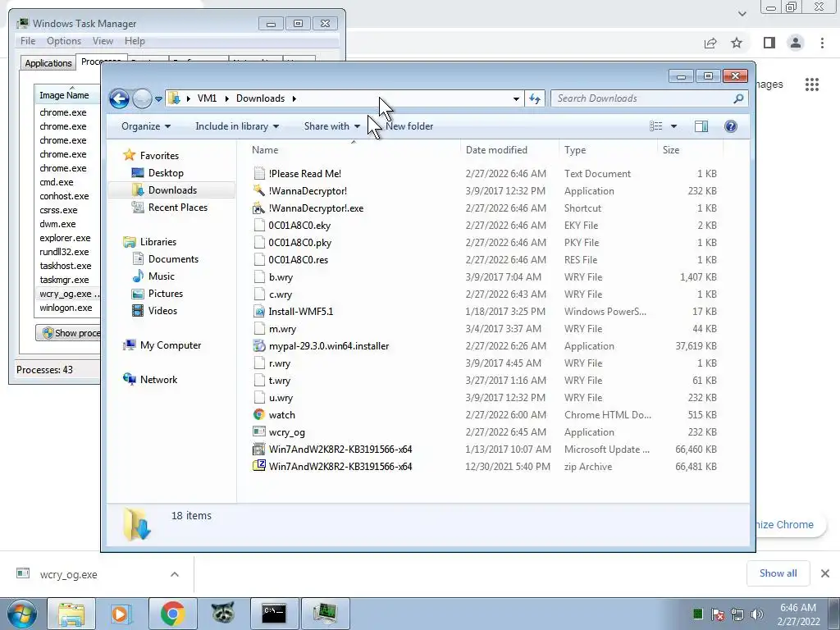Image resolution: width=840 pixels, height=630 pixels.
Task: Click Show all in Chrome downloads bar
Action: click(778, 573)
